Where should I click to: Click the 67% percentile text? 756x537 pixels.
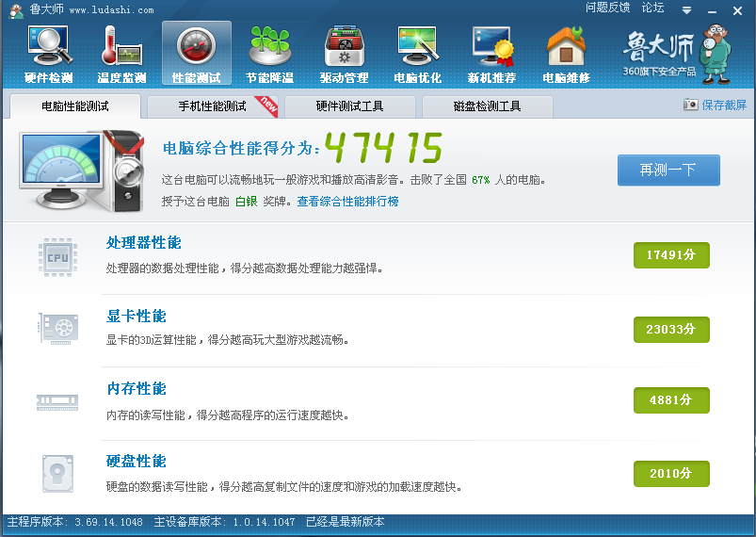click(481, 180)
